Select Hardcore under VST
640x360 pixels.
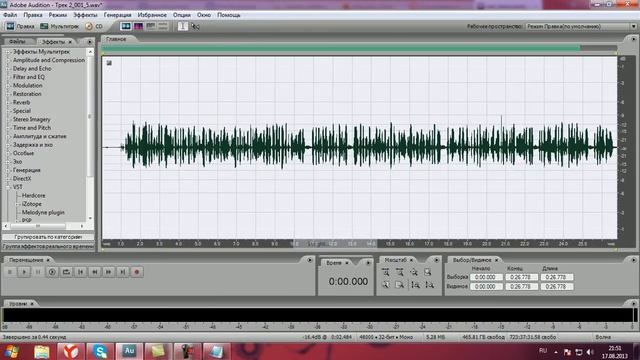coord(33,196)
